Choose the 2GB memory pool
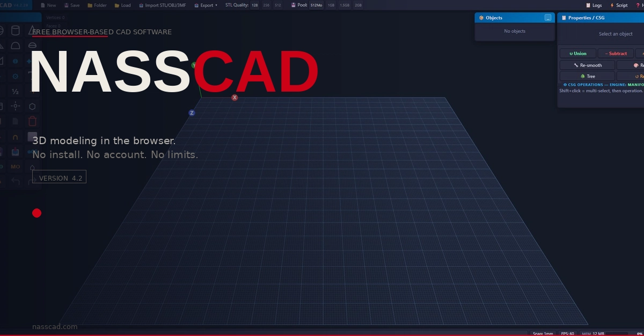 358,5
